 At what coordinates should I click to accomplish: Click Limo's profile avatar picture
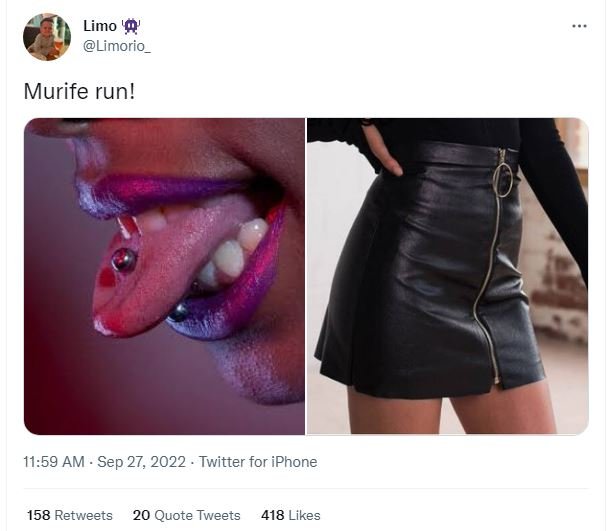[x=47, y=37]
